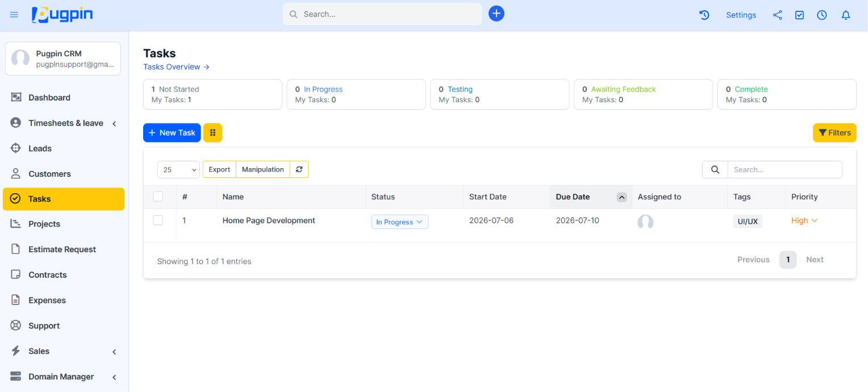
Task: Click page 1 pagination button
Action: click(x=788, y=260)
